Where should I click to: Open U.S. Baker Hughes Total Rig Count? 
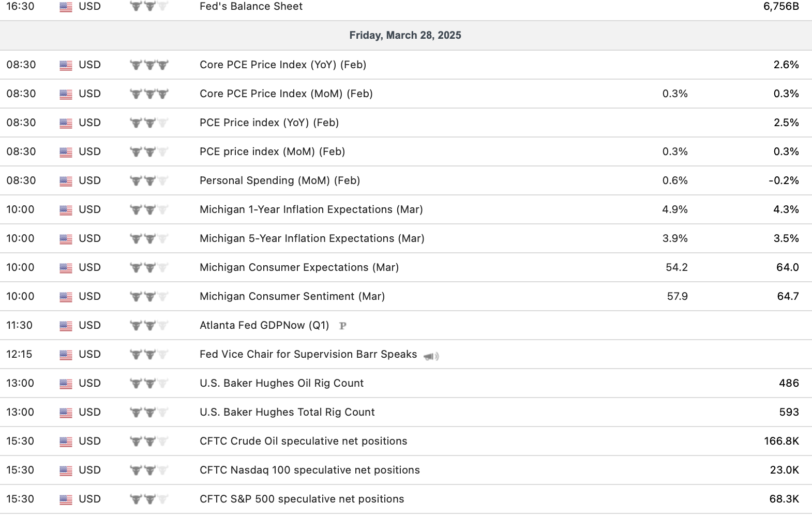pyautogui.click(x=287, y=412)
